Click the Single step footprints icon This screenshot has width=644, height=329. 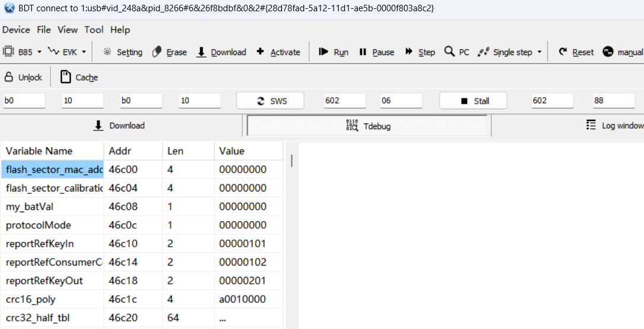483,52
